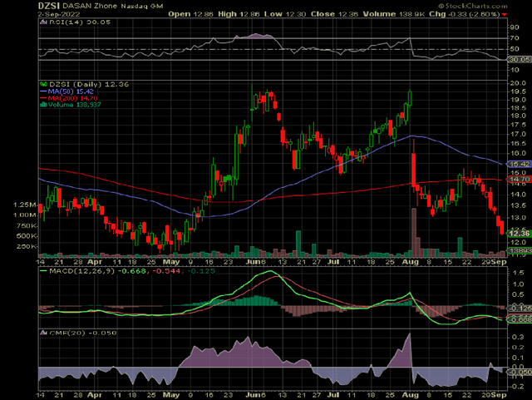This screenshot has width=532, height=400.
Task: Click the green -0.668 MACD value in the label
Action: (131, 271)
